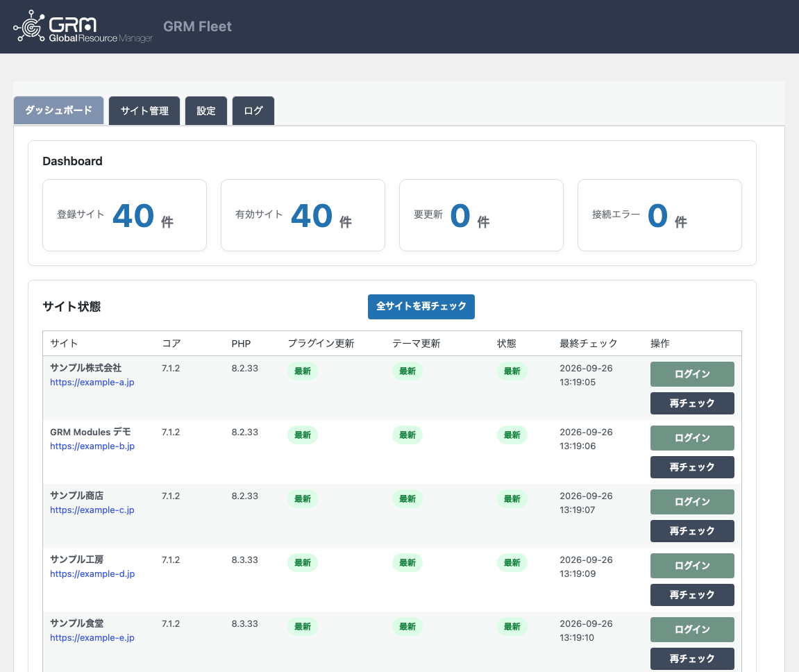Click 再チェック for サンプル食堂

[692, 659]
